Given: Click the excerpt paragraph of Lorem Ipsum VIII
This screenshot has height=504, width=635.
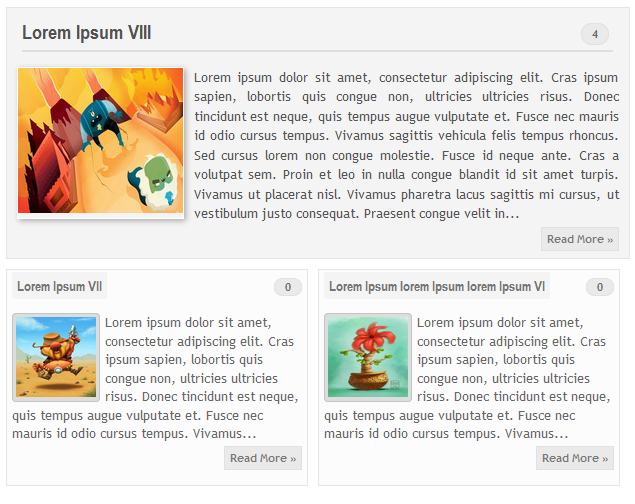Looking at the screenshot, I should click(x=406, y=145).
